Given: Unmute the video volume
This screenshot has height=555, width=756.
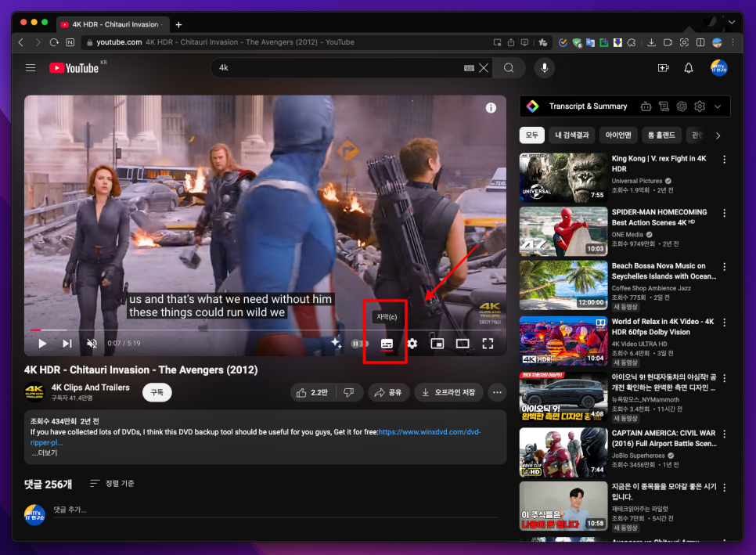Looking at the screenshot, I should [92, 344].
